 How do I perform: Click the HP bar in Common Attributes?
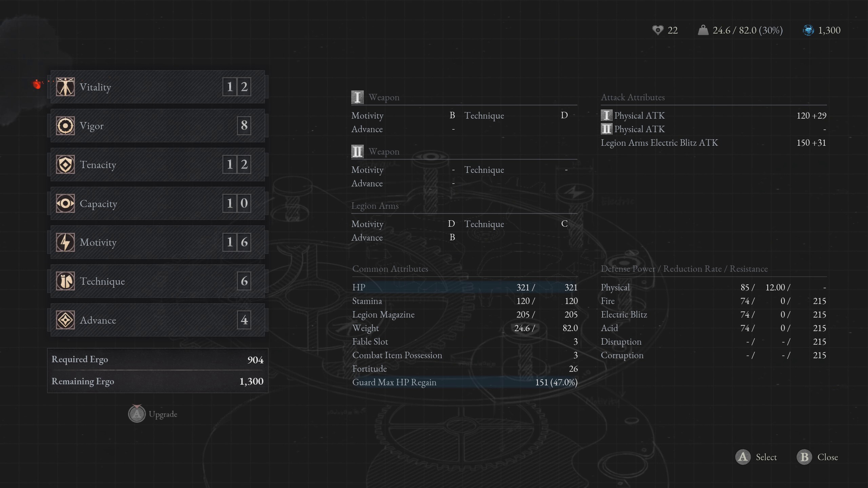click(x=465, y=287)
